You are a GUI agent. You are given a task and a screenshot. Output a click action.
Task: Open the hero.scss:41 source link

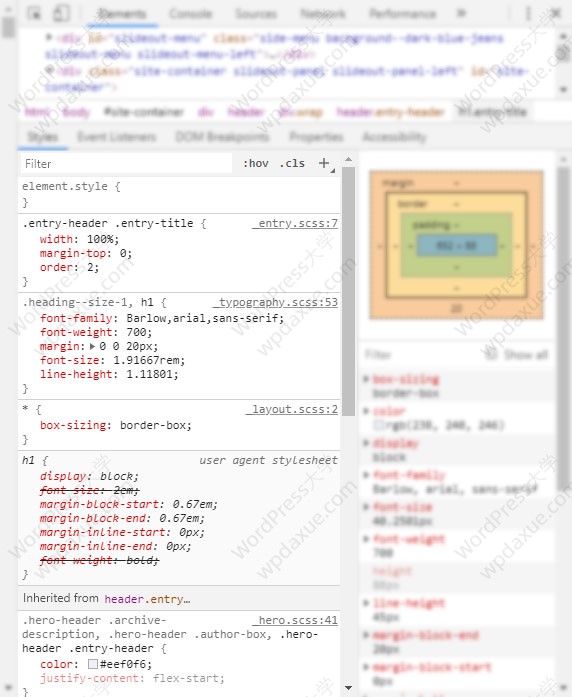[x=298, y=620]
